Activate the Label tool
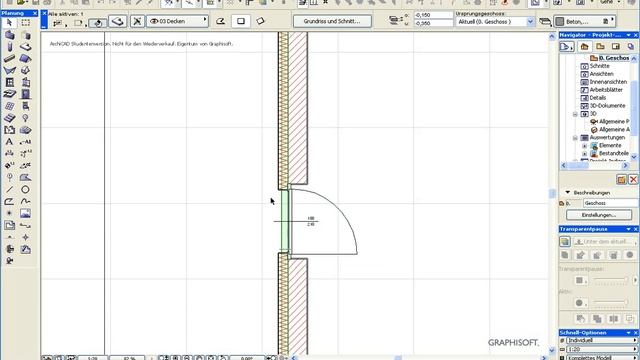This screenshot has width=640, height=360. pyautogui.click(x=25, y=142)
